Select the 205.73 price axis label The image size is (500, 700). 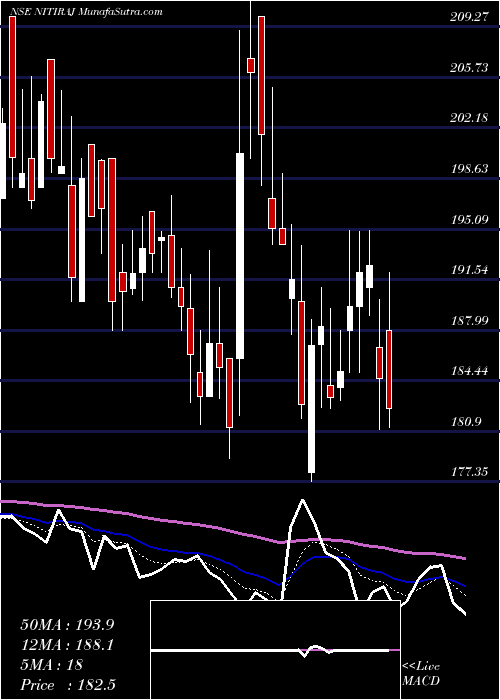tap(470, 68)
